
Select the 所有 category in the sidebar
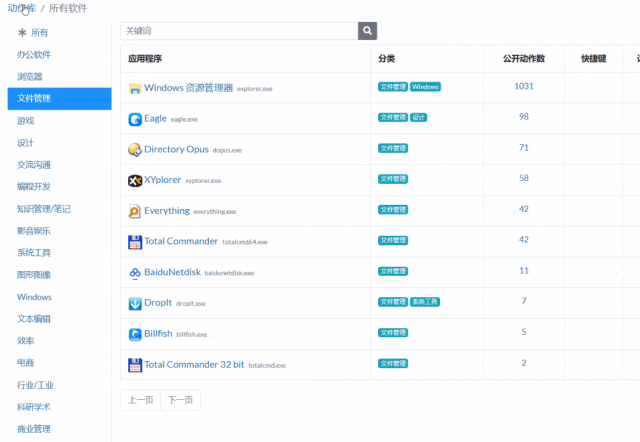39,33
